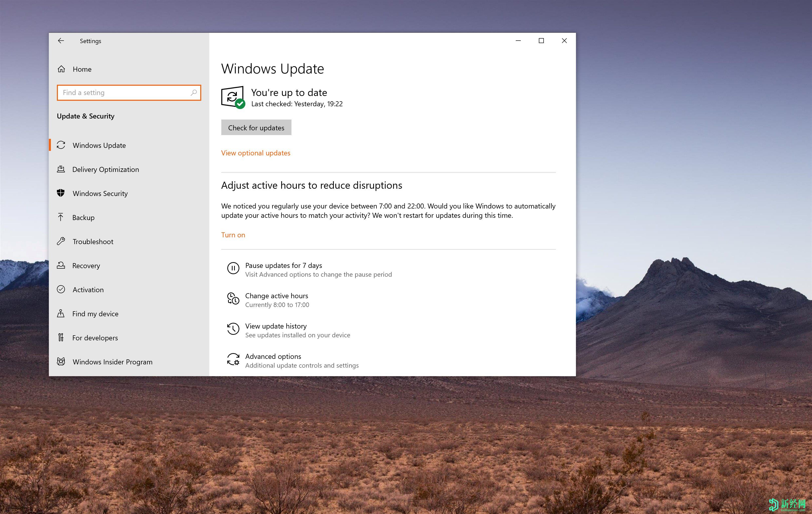The image size is (812, 514).
Task: Click the Change active hours clock icon
Action: (x=233, y=299)
